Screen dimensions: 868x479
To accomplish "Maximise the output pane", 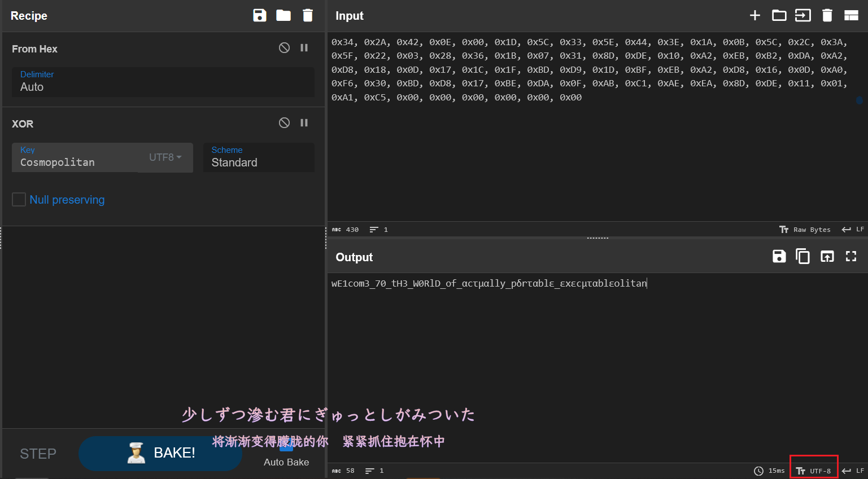I will click(851, 257).
